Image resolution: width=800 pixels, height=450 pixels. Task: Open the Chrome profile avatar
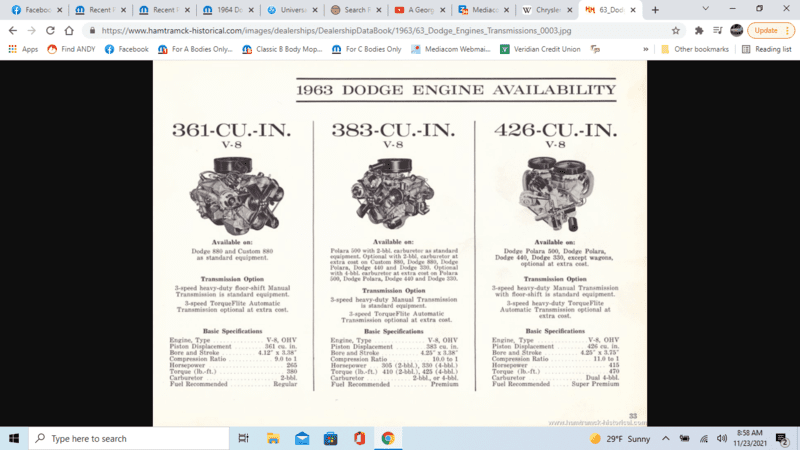pos(736,31)
